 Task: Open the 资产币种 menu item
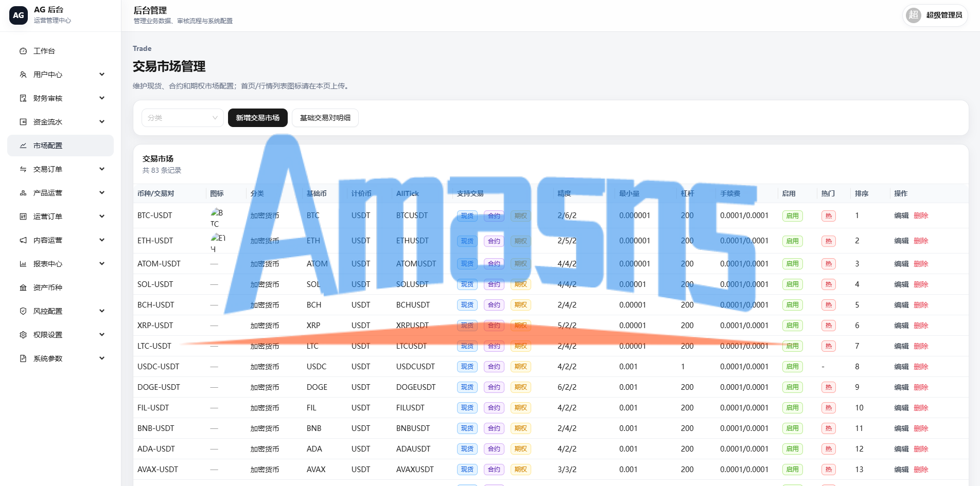[x=60, y=287]
